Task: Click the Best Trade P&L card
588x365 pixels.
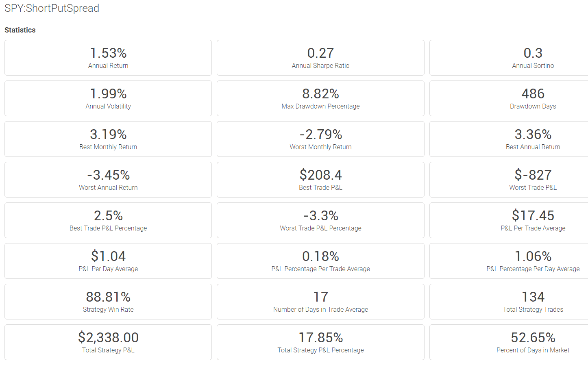Action: (x=320, y=180)
